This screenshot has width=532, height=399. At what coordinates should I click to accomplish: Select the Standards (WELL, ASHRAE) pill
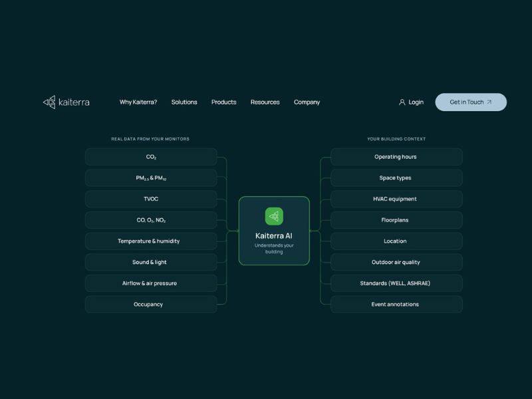tap(396, 283)
